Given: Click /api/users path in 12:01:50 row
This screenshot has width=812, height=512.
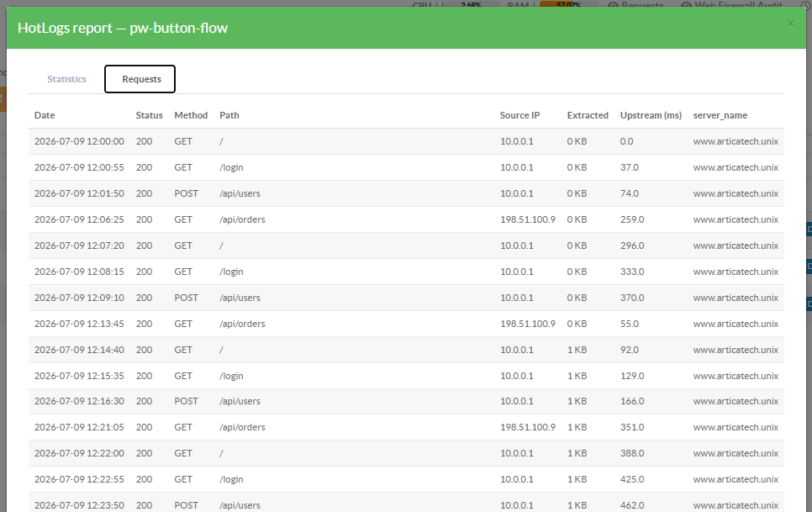Looking at the screenshot, I should click(x=240, y=193).
